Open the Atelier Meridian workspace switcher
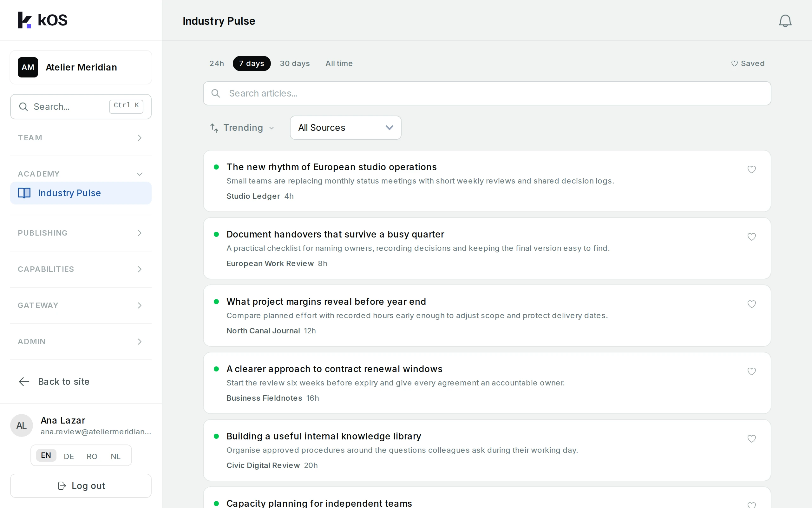 [81, 67]
